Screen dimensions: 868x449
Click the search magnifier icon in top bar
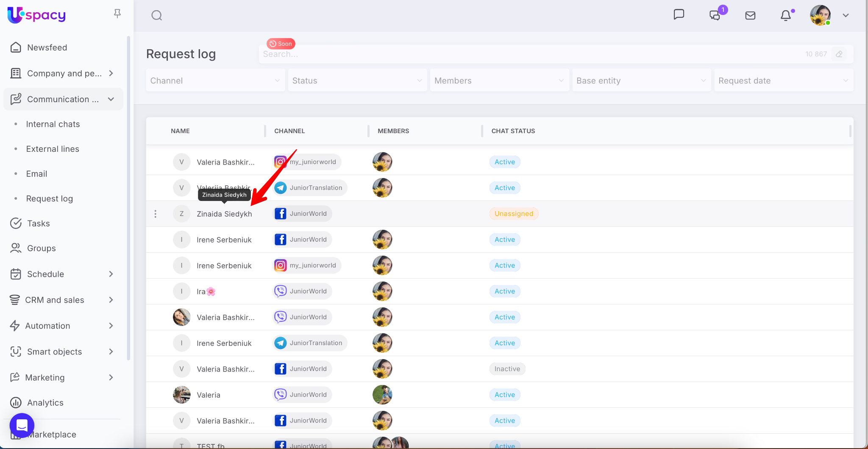(157, 16)
